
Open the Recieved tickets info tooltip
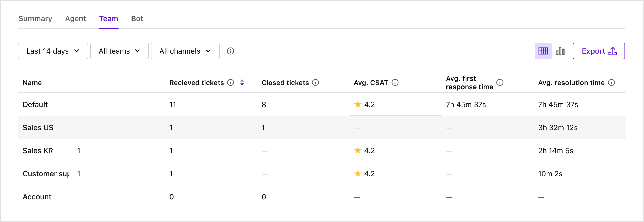[231, 82]
